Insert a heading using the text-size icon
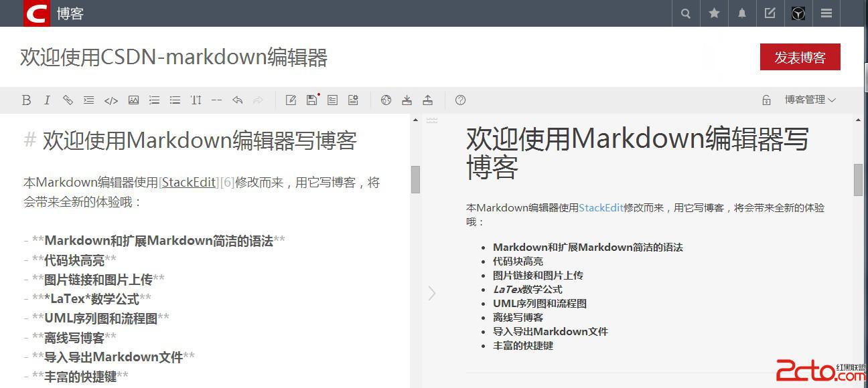The width and height of the screenshot is (868, 388). [196, 100]
